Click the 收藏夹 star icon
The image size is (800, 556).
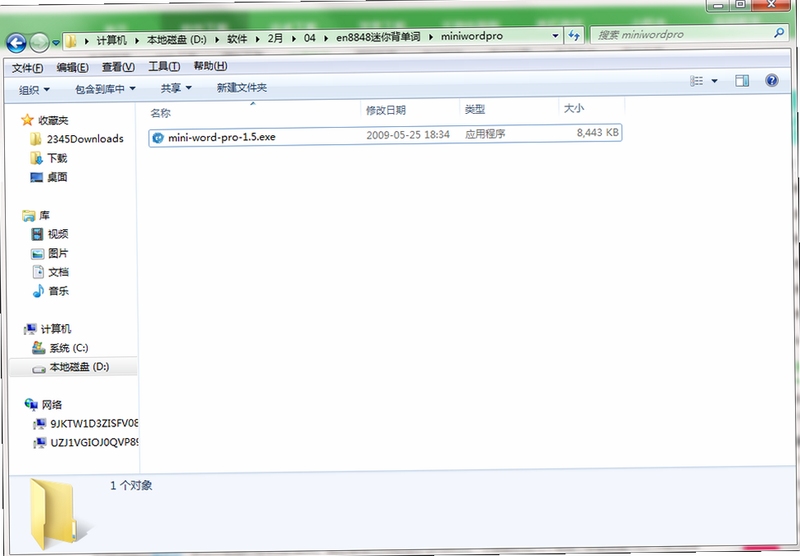pos(27,120)
